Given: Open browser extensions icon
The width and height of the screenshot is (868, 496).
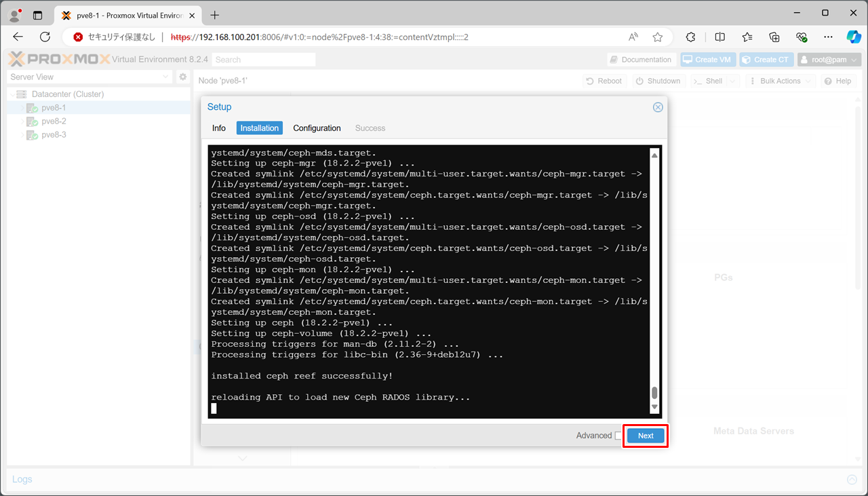Looking at the screenshot, I should coord(691,37).
